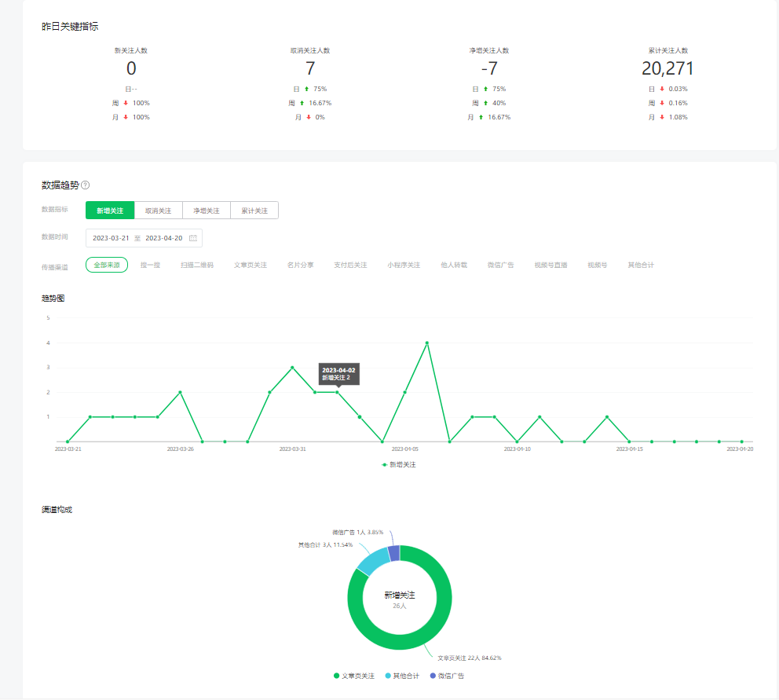Filter channel by 扫描二维码
This screenshot has height=700, width=779.
pos(196,266)
